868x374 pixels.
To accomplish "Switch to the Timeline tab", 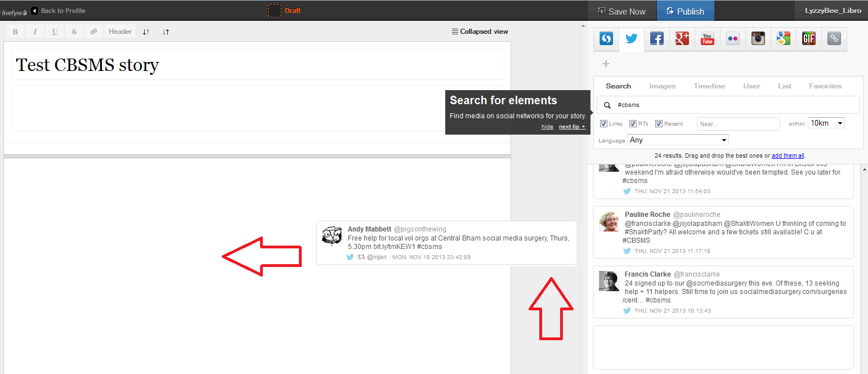I will pos(709,86).
